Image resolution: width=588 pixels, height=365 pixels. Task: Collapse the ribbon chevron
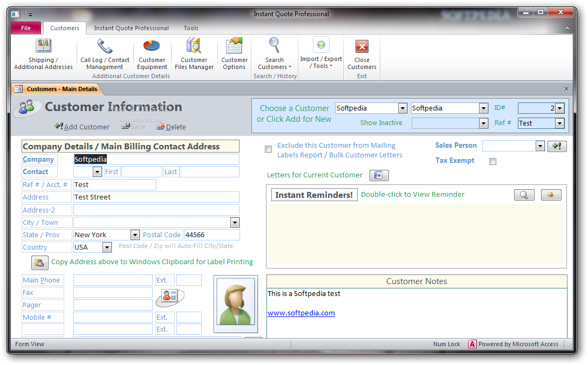click(567, 28)
